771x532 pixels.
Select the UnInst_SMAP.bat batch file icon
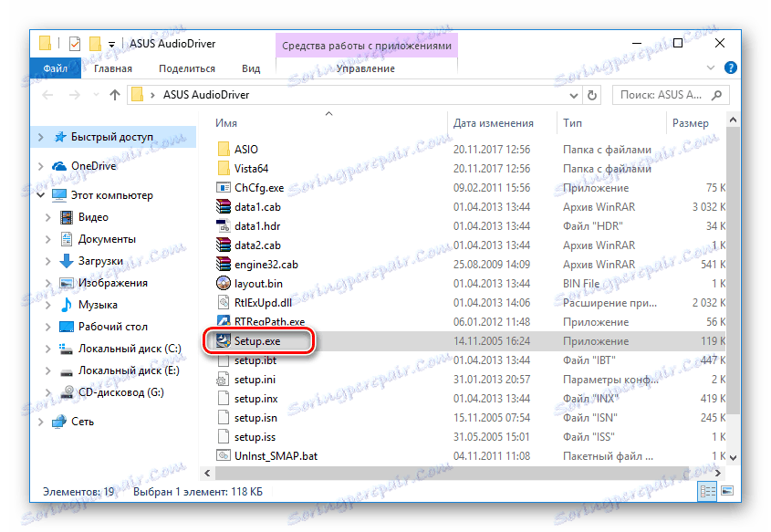(224, 455)
